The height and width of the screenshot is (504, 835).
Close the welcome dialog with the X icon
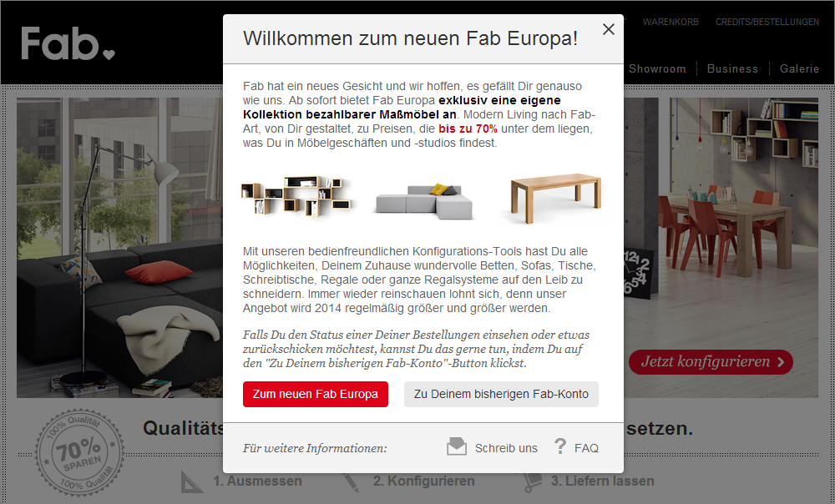point(608,29)
